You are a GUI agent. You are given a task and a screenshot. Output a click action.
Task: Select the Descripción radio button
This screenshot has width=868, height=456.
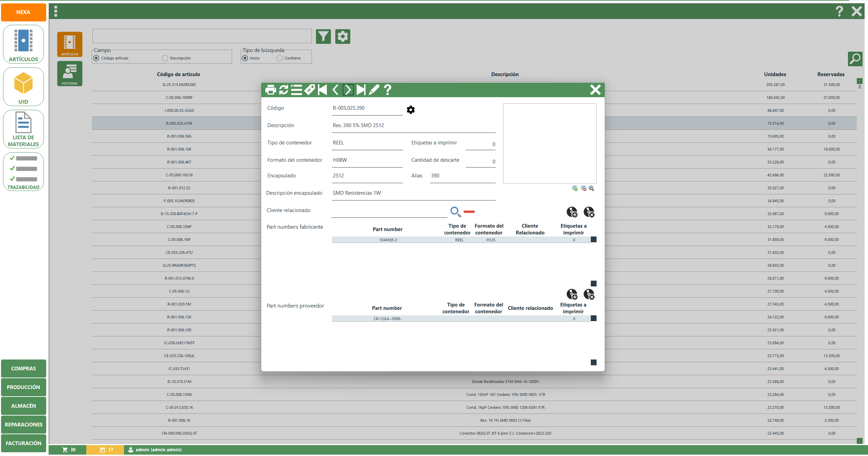point(165,58)
